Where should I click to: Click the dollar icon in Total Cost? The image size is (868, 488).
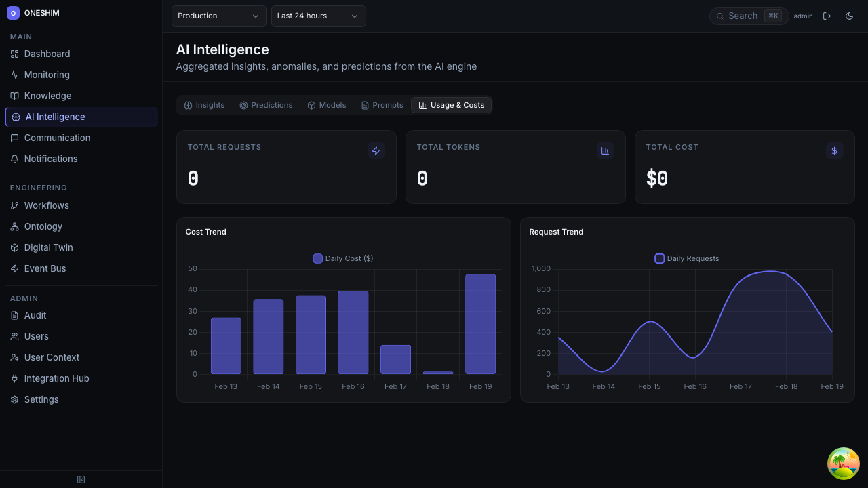pyautogui.click(x=835, y=150)
